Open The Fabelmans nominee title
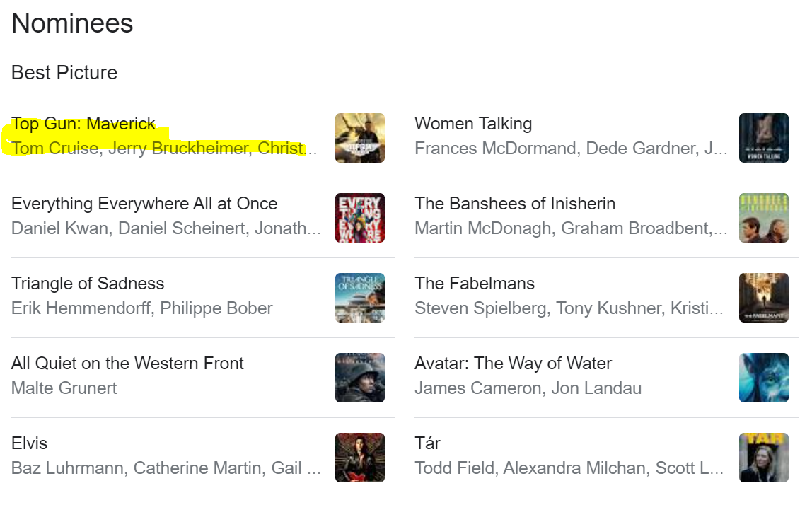Viewport: 812px width, 505px height. pyautogui.click(x=474, y=284)
